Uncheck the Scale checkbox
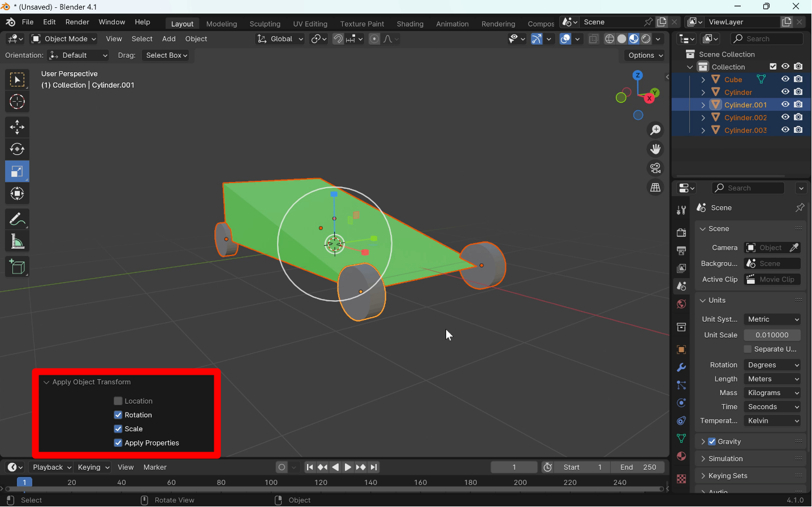This screenshot has height=507, width=812. click(x=118, y=429)
